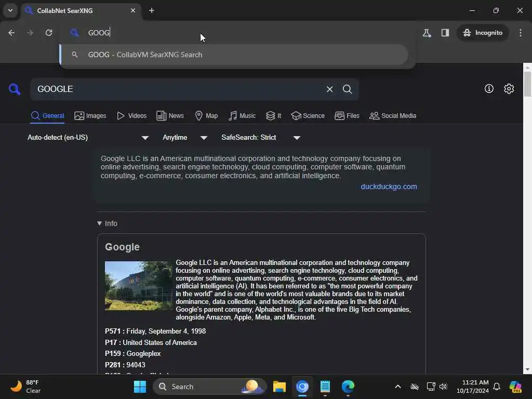This screenshot has height=399, width=532.
Task: Open the SearXNG about info icon
Action: pos(489,88)
